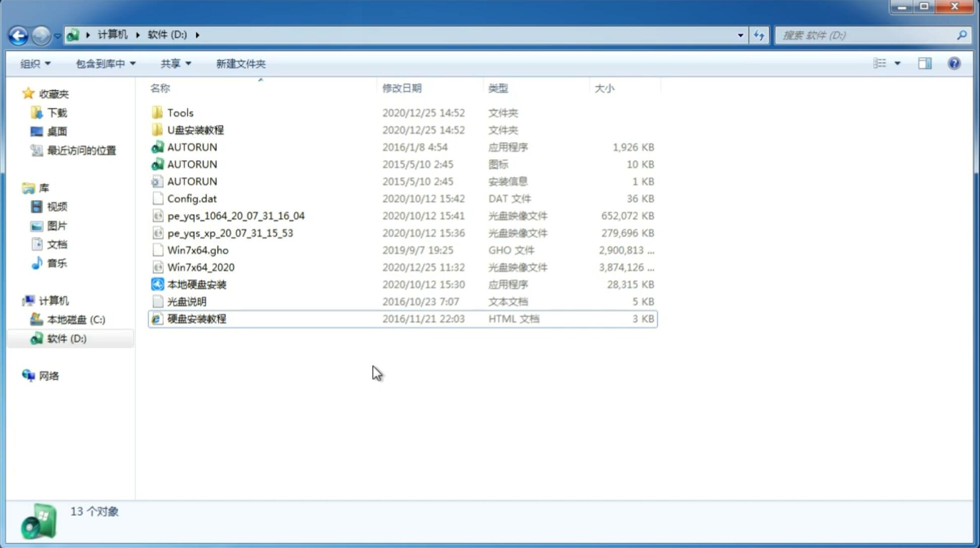Open 光盘说明 text document
Viewport: 980px width, 548px height.
[186, 301]
